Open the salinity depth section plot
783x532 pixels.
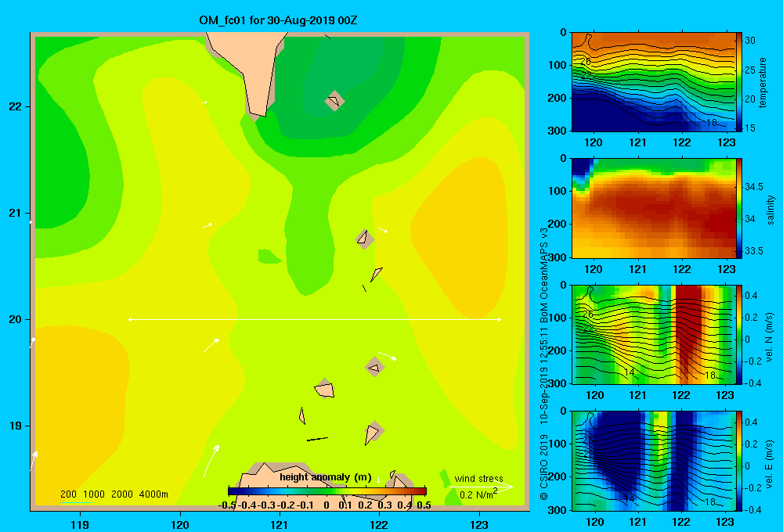654,208
